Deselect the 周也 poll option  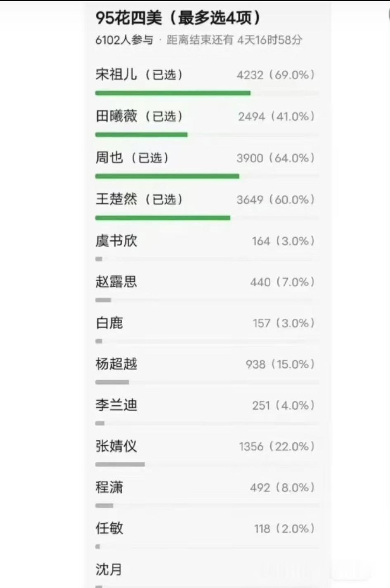click(206, 164)
